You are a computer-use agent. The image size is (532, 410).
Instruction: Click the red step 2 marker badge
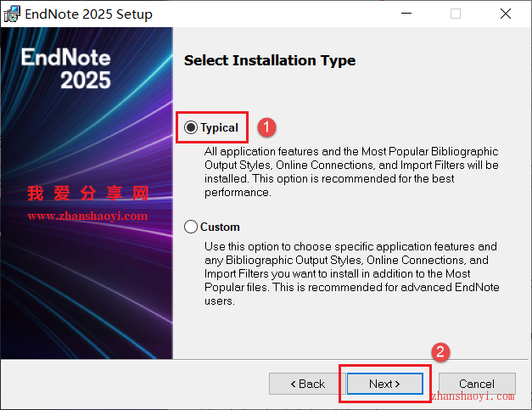(440, 352)
